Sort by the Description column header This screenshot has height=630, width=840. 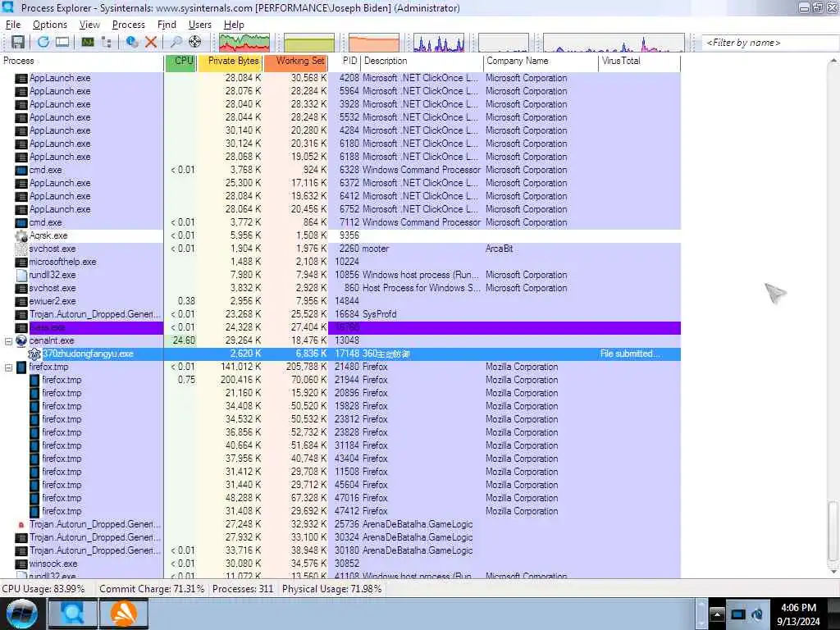[x=422, y=62]
